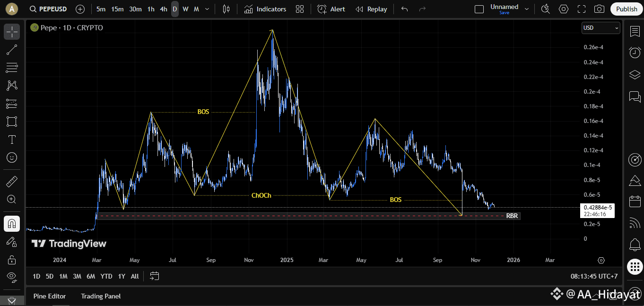Redo the last action
The height and width of the screenshot is (306, 644).
point(422,9)
